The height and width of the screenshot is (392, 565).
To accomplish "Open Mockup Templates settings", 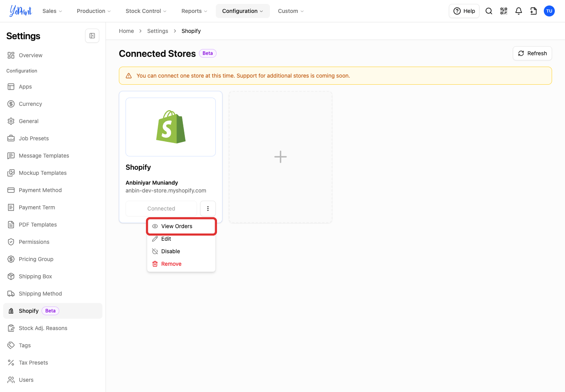I will click(53, 173).
